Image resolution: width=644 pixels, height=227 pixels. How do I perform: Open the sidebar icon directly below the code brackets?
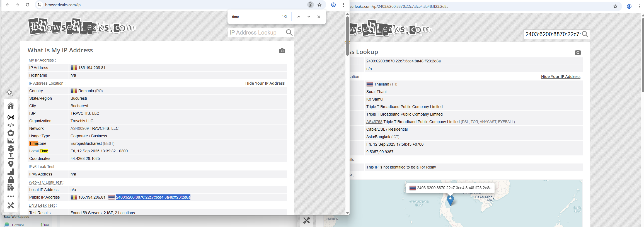point(11,133)
